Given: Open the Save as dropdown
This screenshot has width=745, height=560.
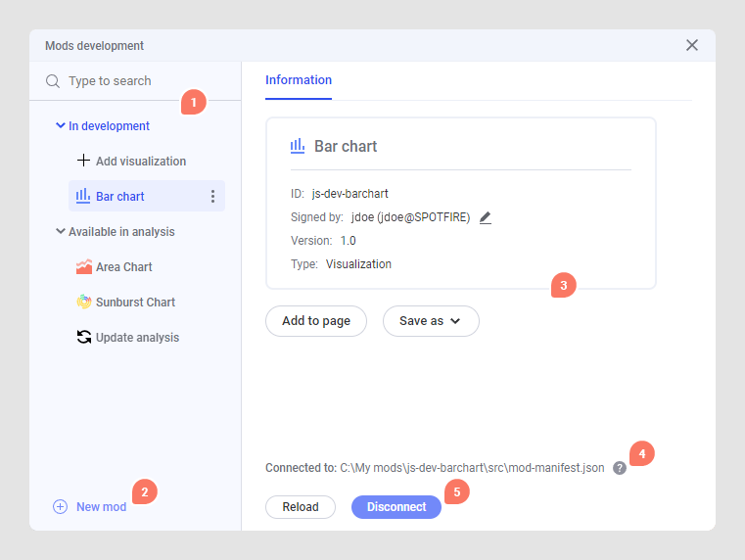Looking at the screenshot, I should [x=431, y=321].
